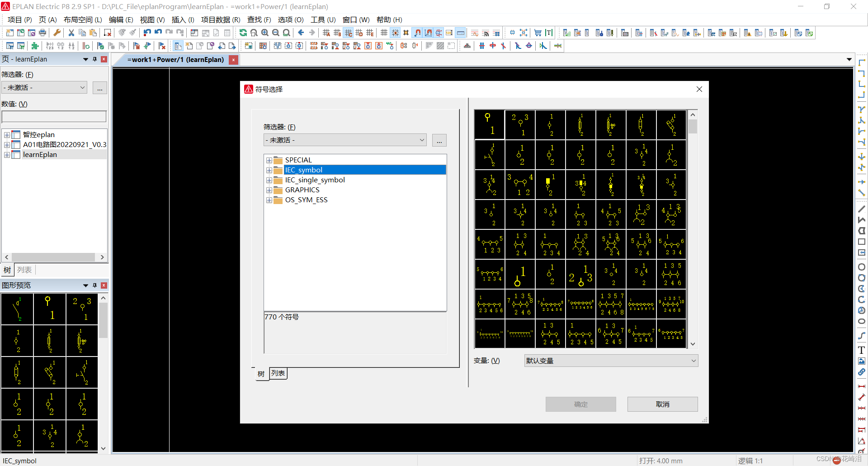Toggle grid B setting

(337, 33)
